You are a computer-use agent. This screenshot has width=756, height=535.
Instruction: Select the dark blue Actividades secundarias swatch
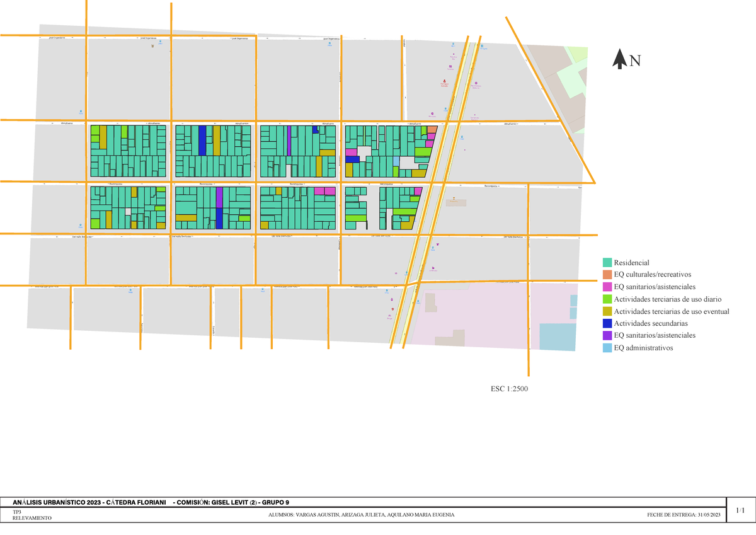[x=607, y=323]
